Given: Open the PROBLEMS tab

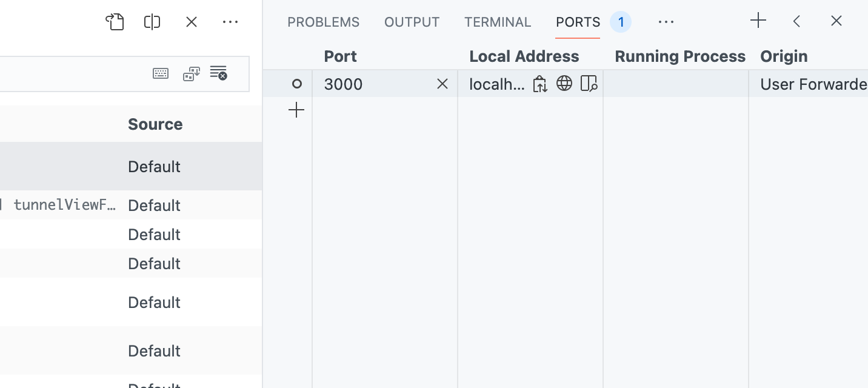Looking at the screenshot, I should (x=323, y=22).
